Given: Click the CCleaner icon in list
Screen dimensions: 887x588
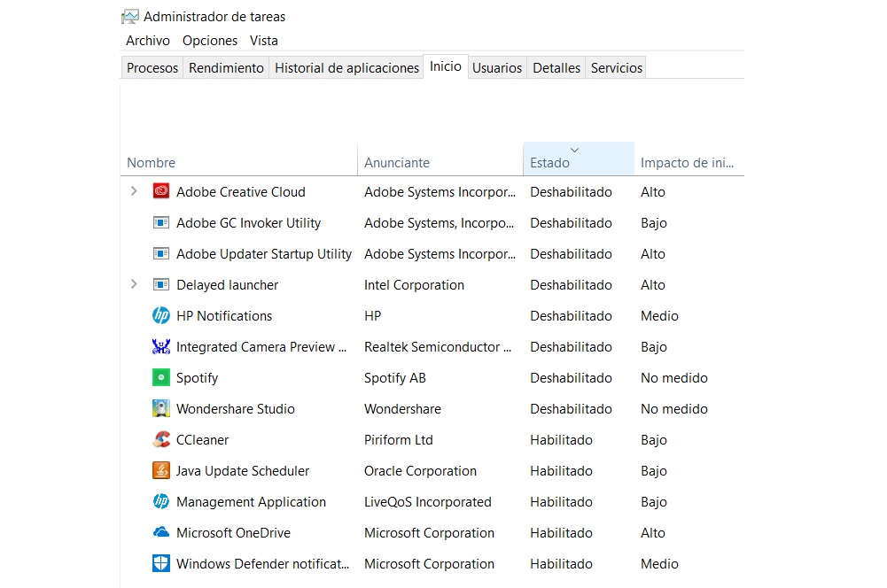Looking at the screenshot, I should click(x=160, y=439).
